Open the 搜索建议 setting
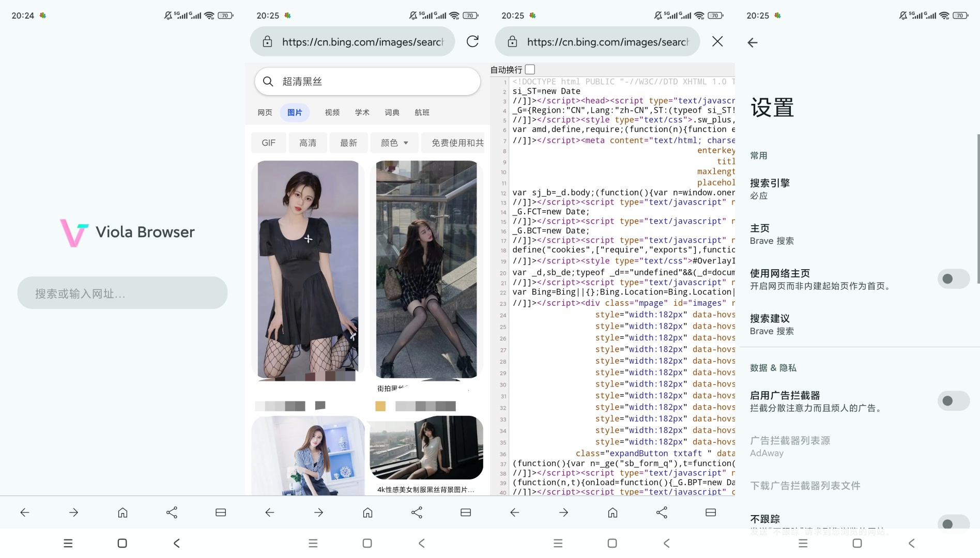The height and width of the screenshot is (558, 980). pos(860,324)
